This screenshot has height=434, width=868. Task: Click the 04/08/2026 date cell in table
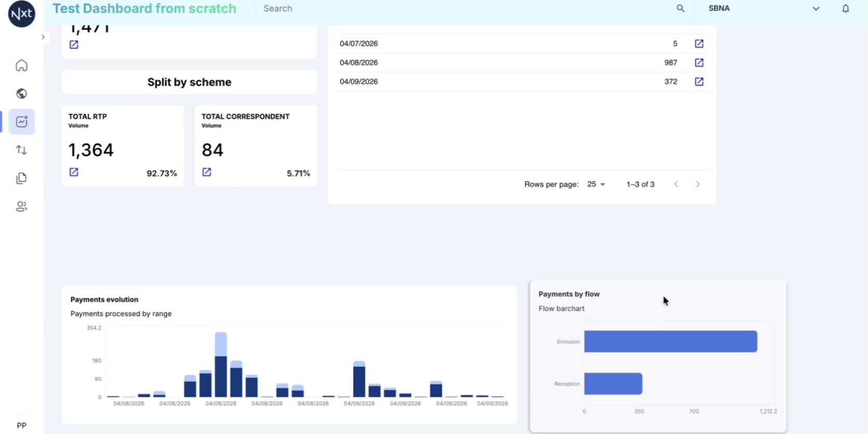(x=359, y=63)
